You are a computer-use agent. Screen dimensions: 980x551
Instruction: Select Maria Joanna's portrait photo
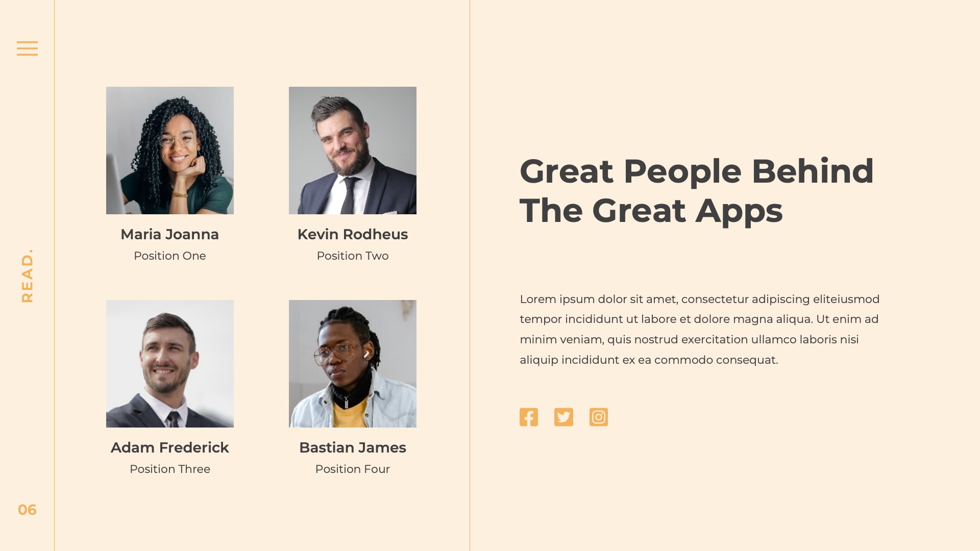tap(170, 151)
